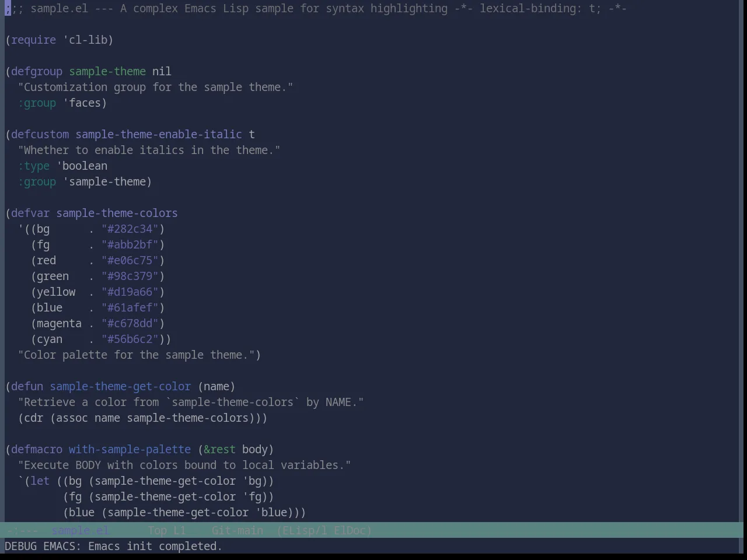
Task: Click the buffer status dashes in mode line
Action: [x=22, y=530]
